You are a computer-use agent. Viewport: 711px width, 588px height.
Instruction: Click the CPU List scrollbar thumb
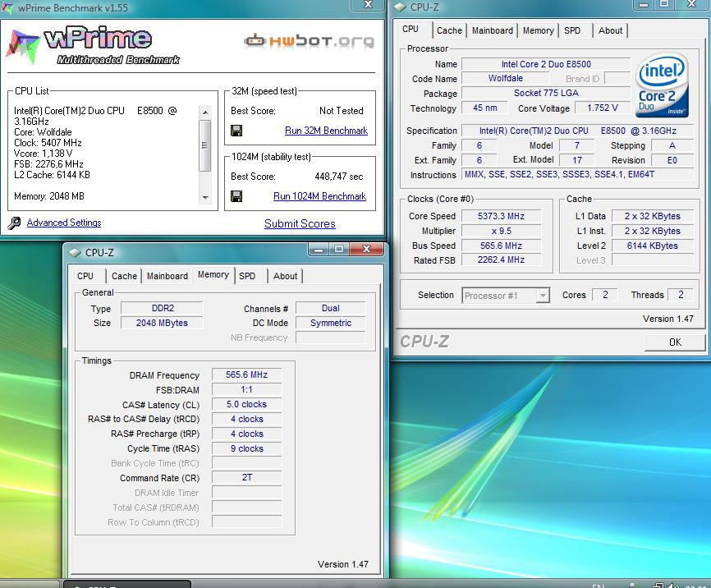(205, 145)
